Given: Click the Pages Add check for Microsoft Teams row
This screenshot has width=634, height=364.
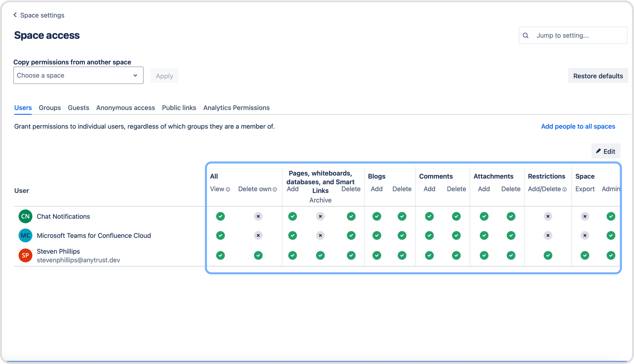Looking at the screenshot, I should [293, 236].
